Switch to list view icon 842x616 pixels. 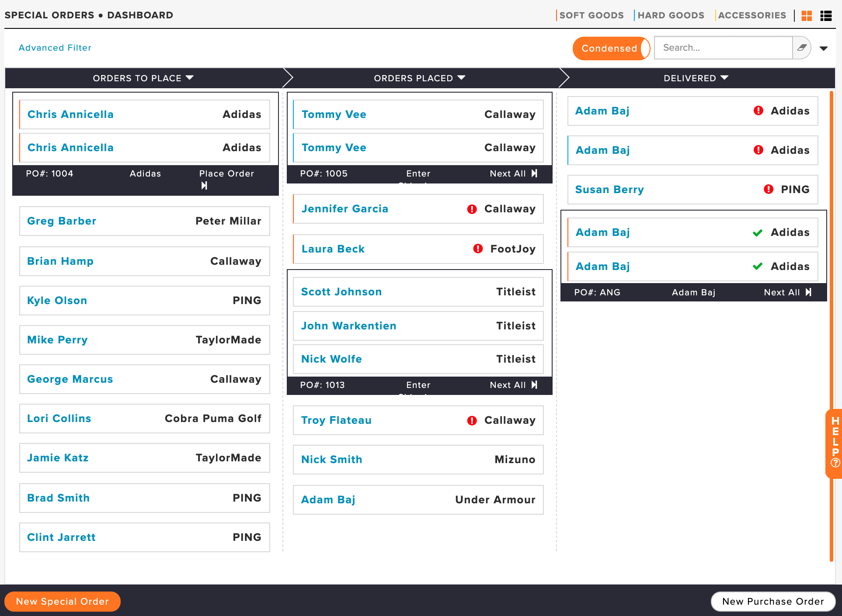click(x=826, y=16)
